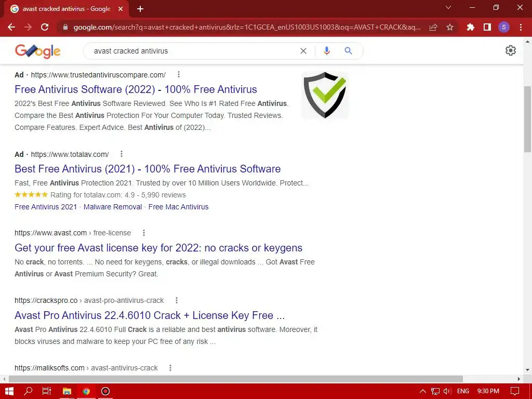Open the tab search chevron in title bar
The width and height of the screenshot is (532, 399).
[448, 7]
